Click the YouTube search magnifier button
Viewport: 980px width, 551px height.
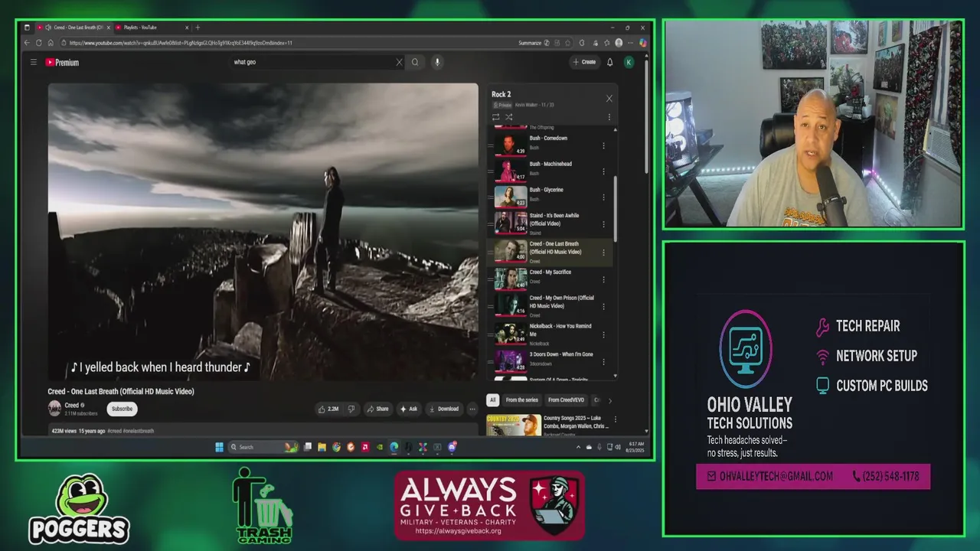pyautogui.click(x=415, y=62)
